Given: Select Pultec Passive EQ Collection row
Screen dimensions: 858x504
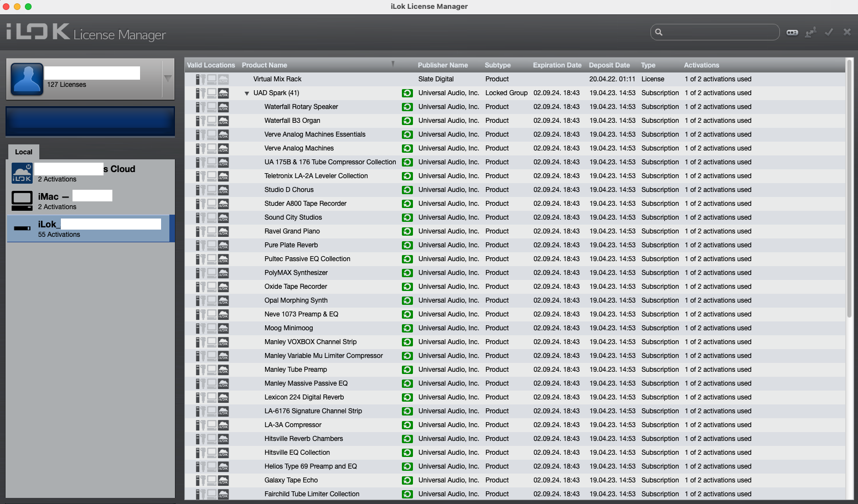Looking at the screenshot, I should 515,259.
